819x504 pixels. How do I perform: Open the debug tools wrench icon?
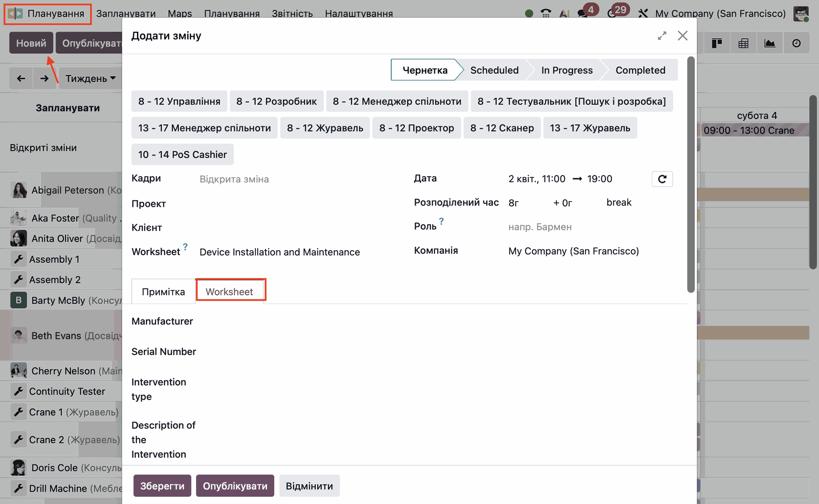click(643, 13)
